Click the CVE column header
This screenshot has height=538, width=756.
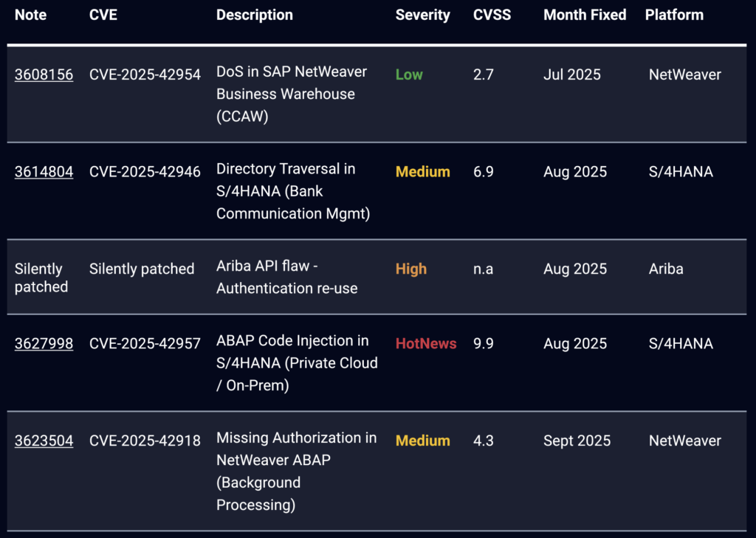click(x=103, y=15)
